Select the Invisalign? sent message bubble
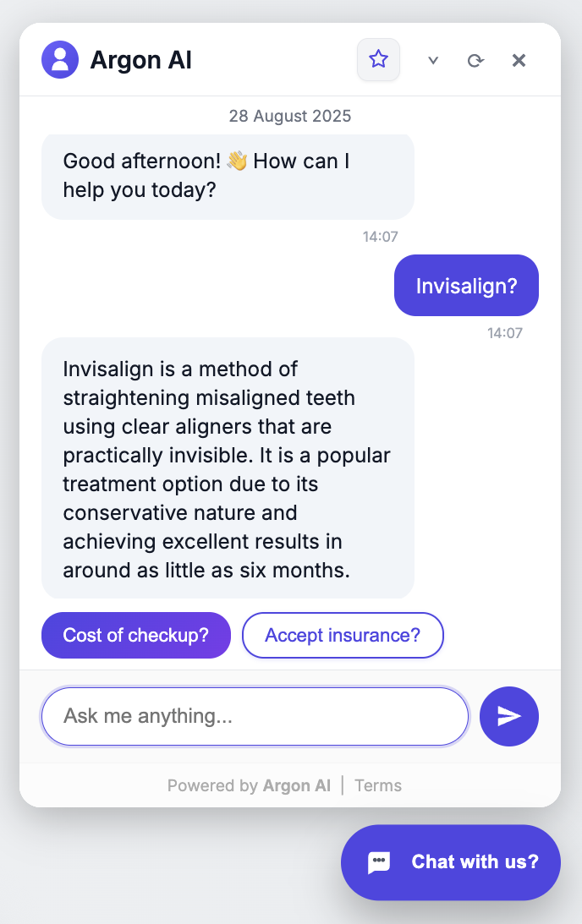 pyautogui.click(x=466, y=285)
